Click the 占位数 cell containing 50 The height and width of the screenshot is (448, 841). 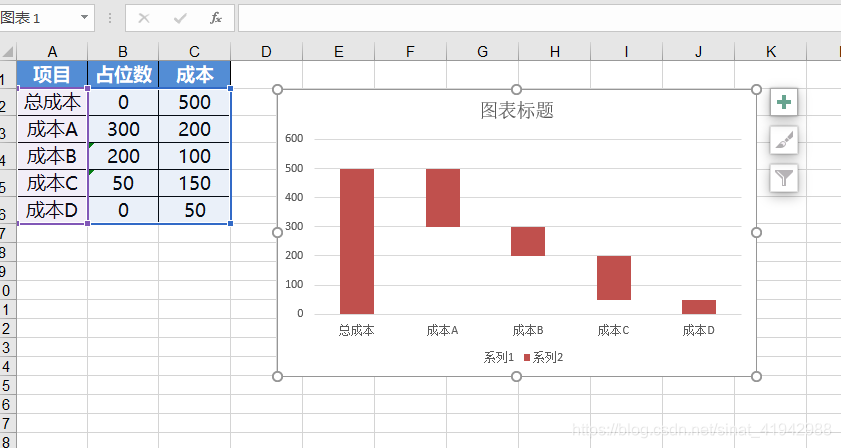pos(123,183)
